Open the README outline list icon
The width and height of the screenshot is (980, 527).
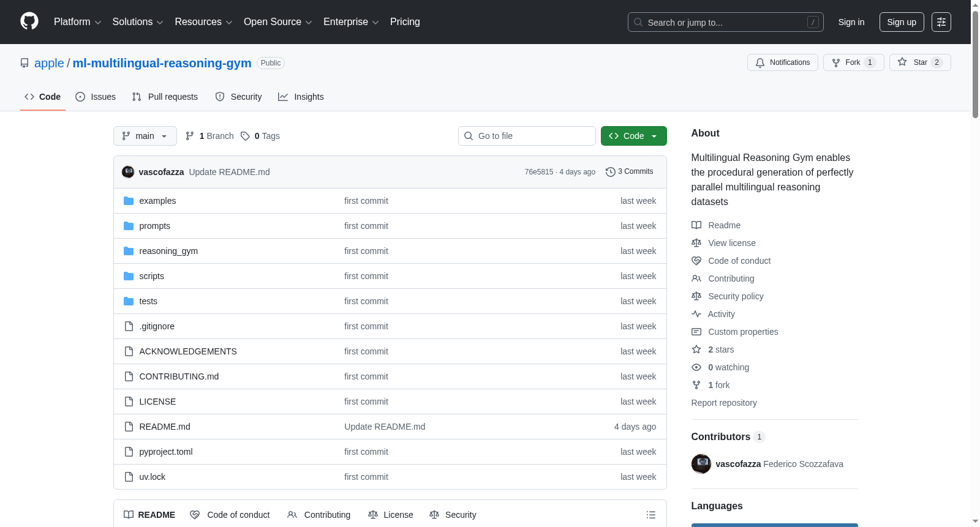point(651,515)
